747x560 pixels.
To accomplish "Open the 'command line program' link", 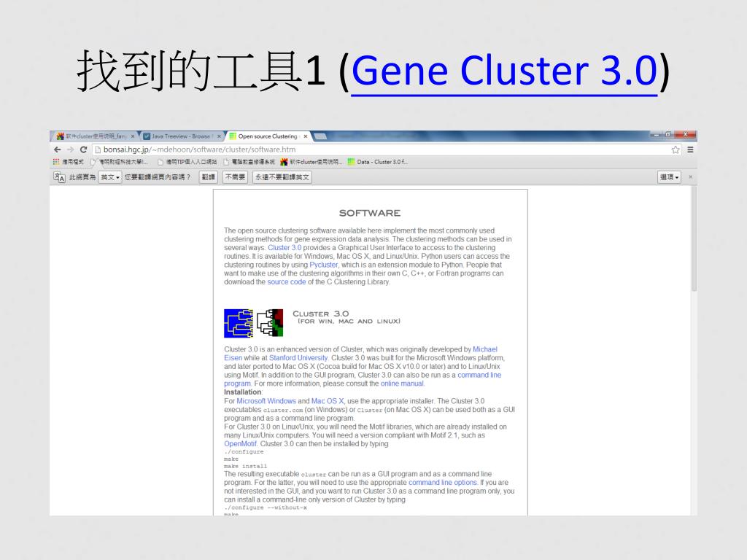I will (x=479, y=376).
